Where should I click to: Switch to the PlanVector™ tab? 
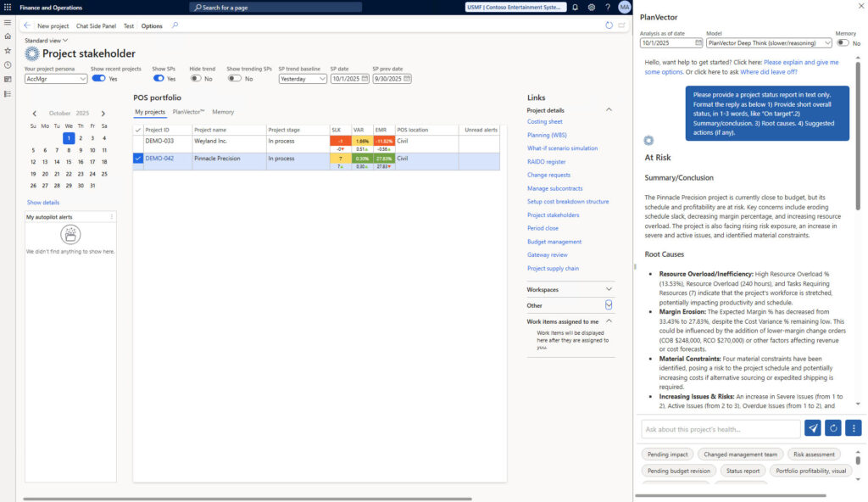(187, 111)
